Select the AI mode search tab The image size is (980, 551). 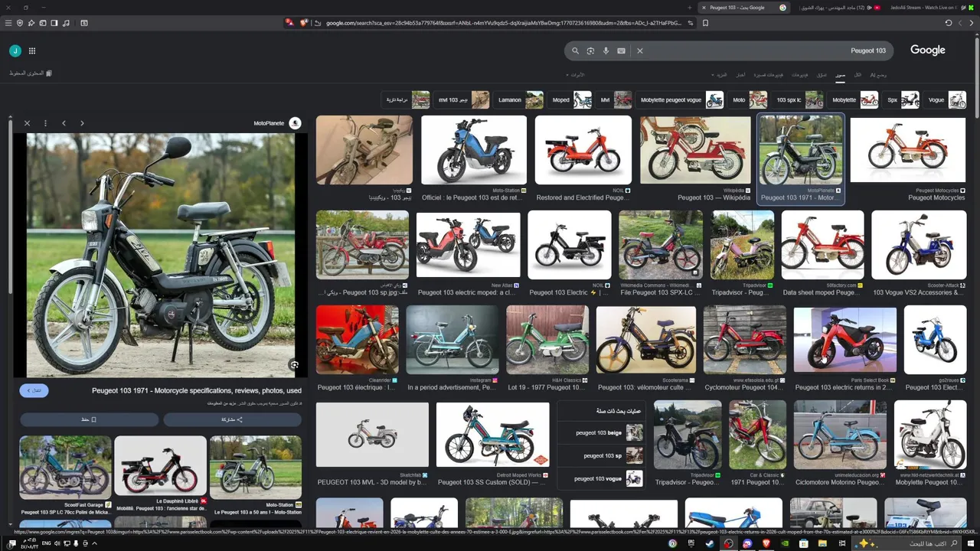878,75
